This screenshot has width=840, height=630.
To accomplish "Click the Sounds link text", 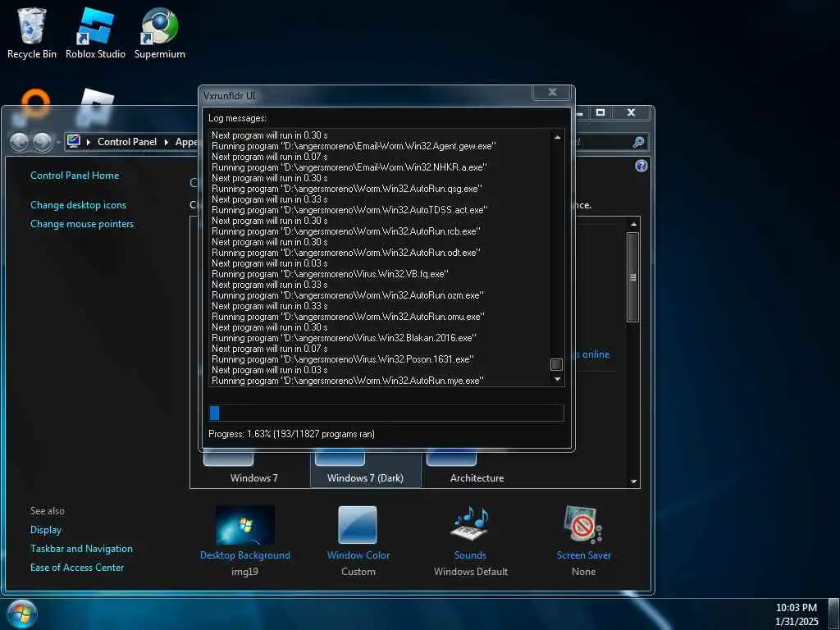I will (470, 555).
